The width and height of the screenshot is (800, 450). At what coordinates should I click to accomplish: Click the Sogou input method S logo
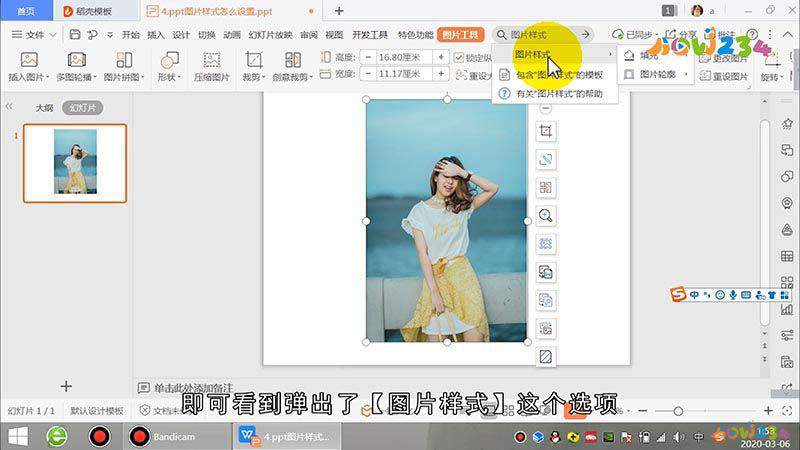(678, 294)
